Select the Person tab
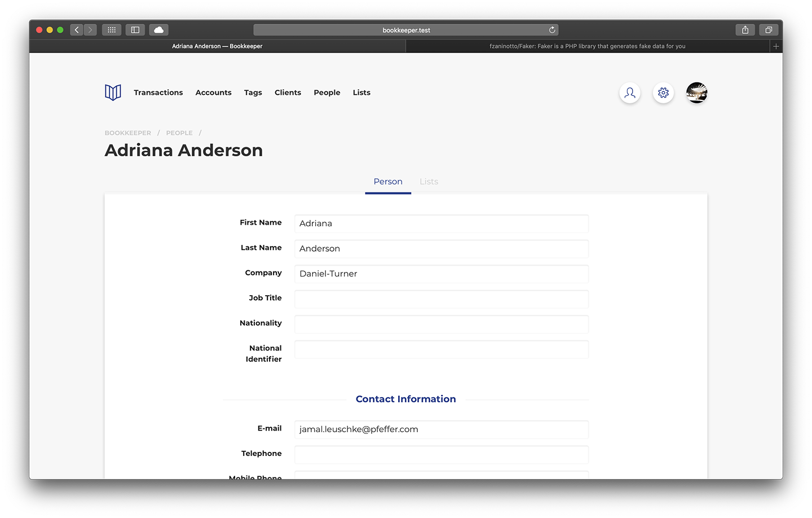The width and height of the screenshot is (812, 518). point(388,182)
